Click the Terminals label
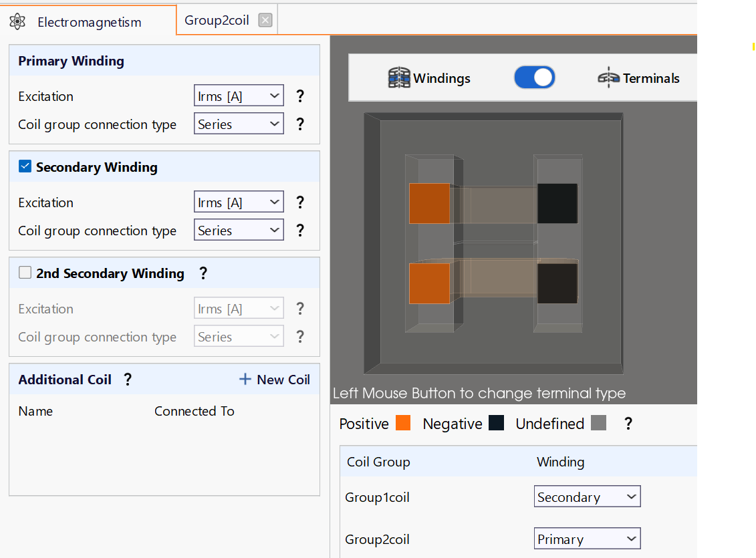Viewport: 756px width, 558px height. [x=651, y=78]
